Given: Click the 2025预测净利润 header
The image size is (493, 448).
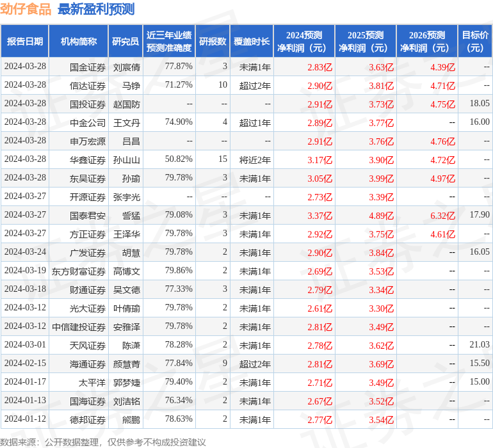Looking at the screenshot, I should click(366, 41).
